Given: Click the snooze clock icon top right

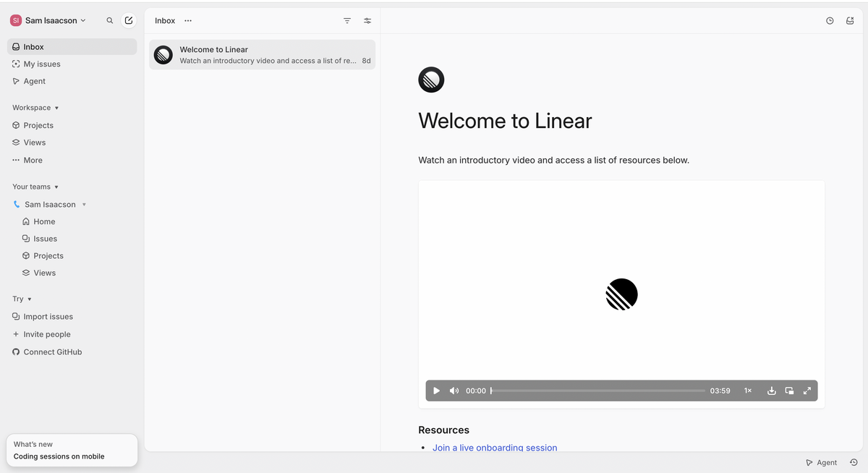Looking at the screenshot, I should pos(830,21).
